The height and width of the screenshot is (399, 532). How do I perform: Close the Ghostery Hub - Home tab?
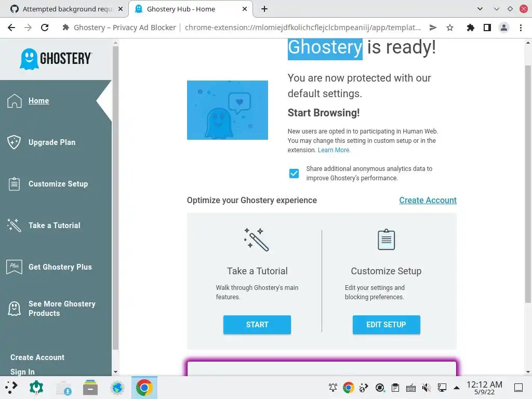point(245,9)
